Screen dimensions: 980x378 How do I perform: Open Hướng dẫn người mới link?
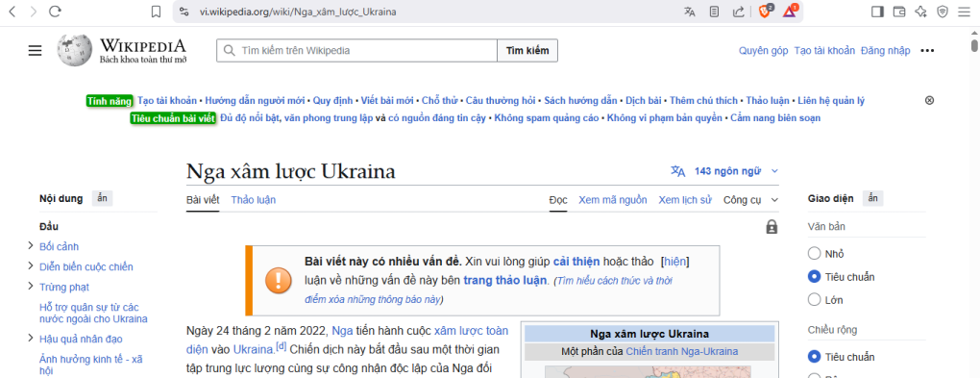tap(255, 100)
